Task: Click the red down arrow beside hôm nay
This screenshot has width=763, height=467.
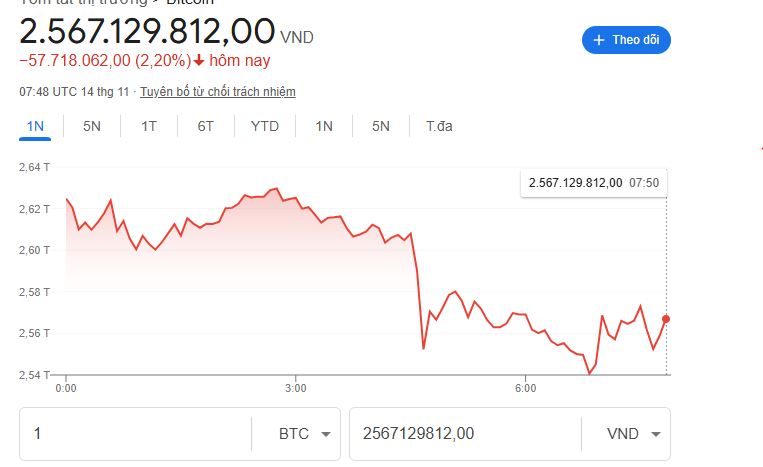Action: (199, 60)
